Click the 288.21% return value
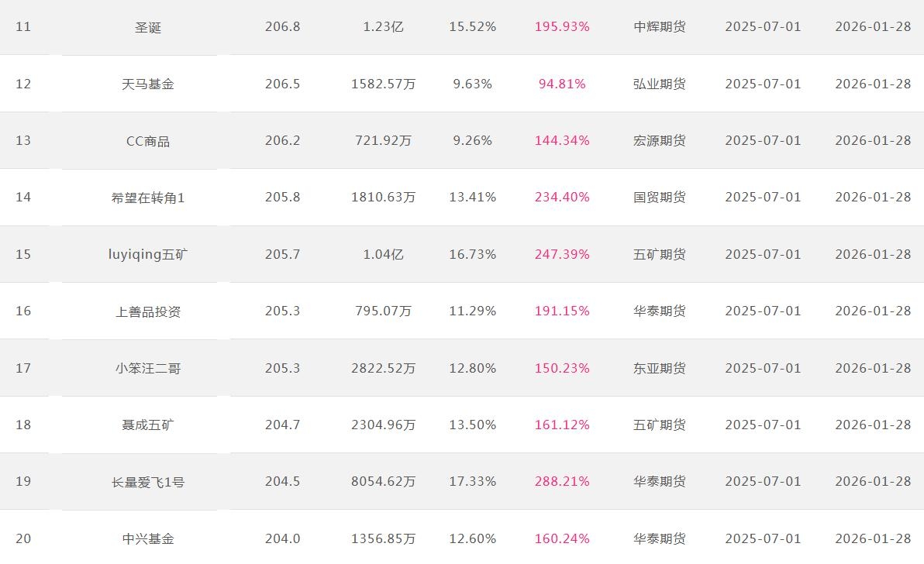This screenshot has height=564, width=924. click(x=562, y=482)
